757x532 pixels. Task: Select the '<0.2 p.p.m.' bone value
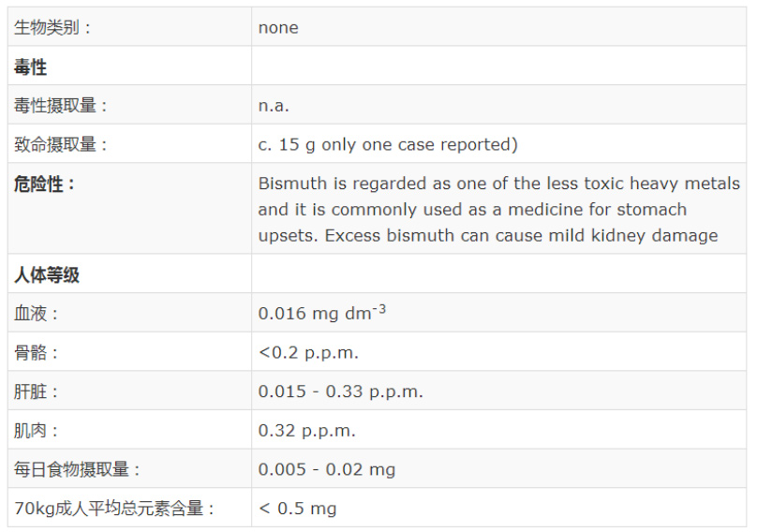tap(308, 353)
